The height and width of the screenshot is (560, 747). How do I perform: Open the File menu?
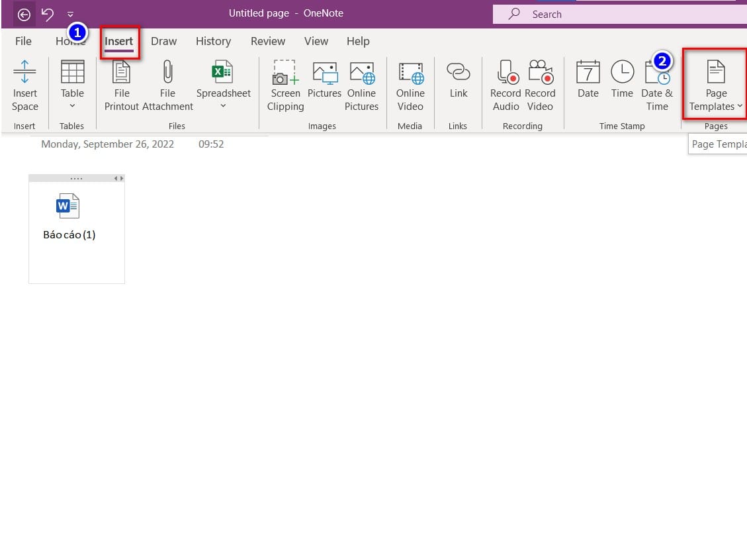23,41
